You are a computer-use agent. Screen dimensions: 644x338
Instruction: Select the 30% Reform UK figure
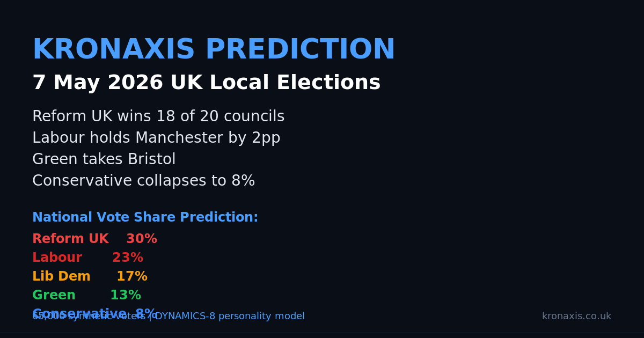coord(142,239)
